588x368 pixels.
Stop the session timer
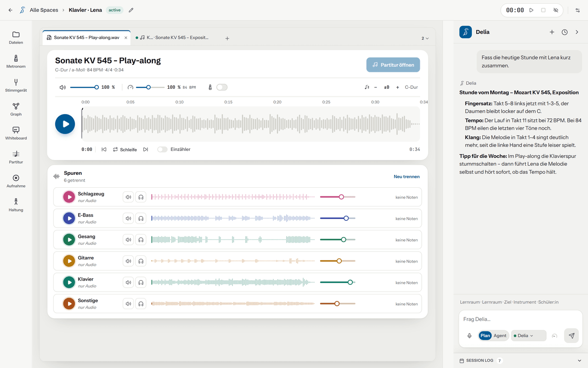[543, 10]
